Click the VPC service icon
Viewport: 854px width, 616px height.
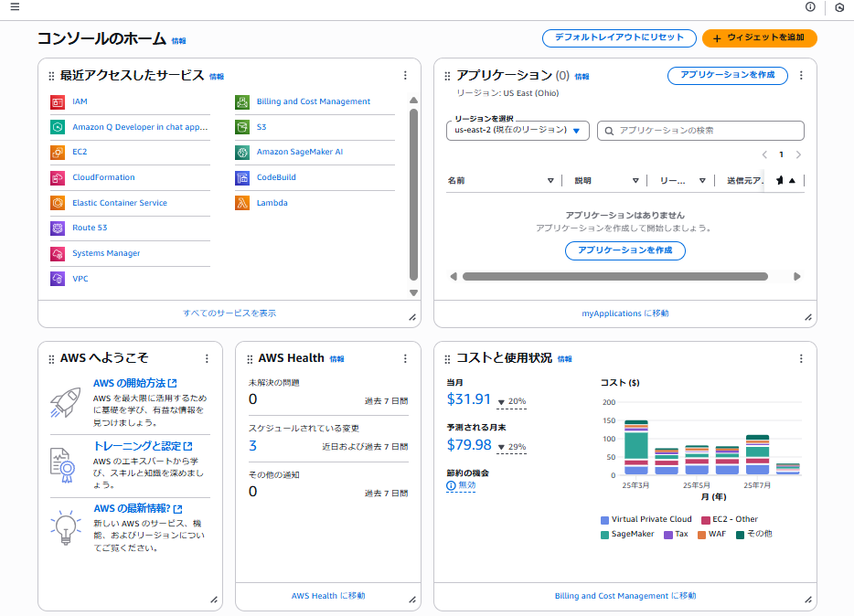[58, 278]
